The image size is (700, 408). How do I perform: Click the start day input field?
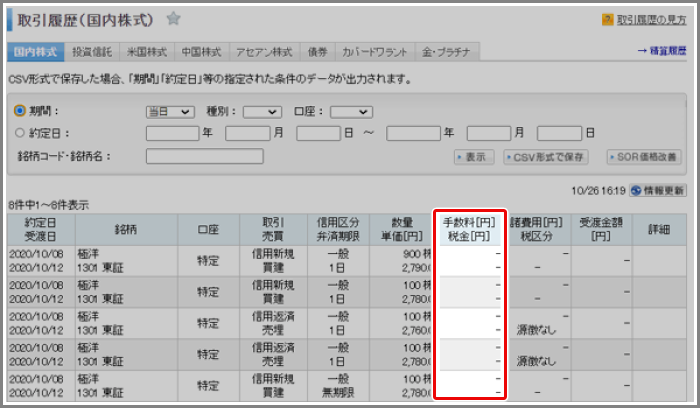pos(318,133)
